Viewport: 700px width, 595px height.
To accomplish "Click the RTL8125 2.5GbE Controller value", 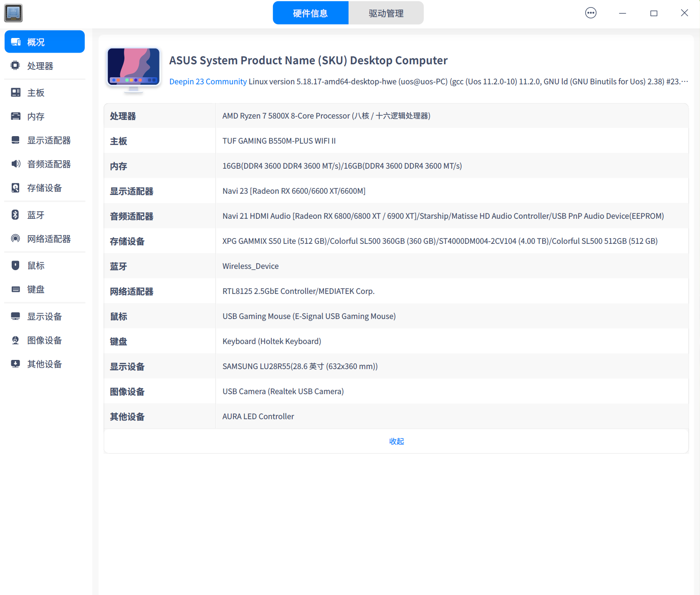I will [298, 291].
